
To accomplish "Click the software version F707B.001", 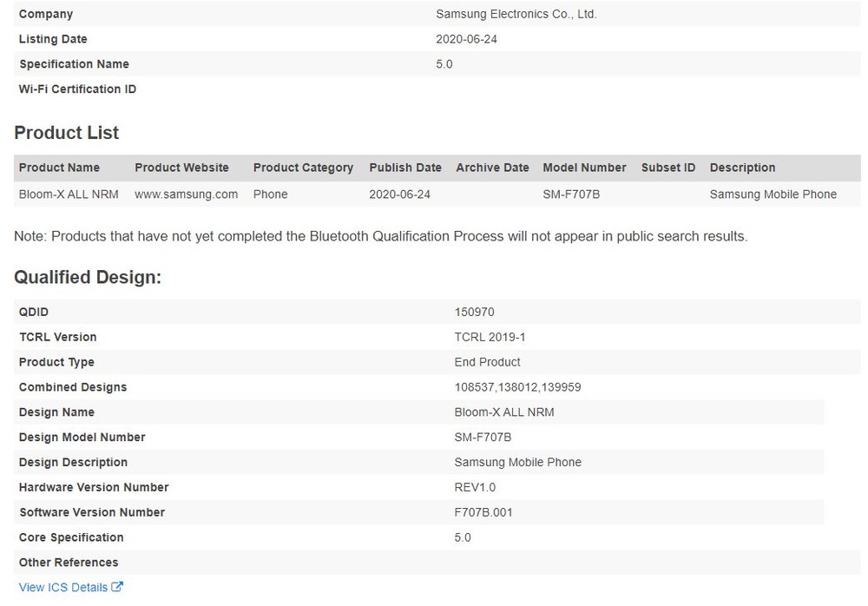I will [x=483, y=512].
